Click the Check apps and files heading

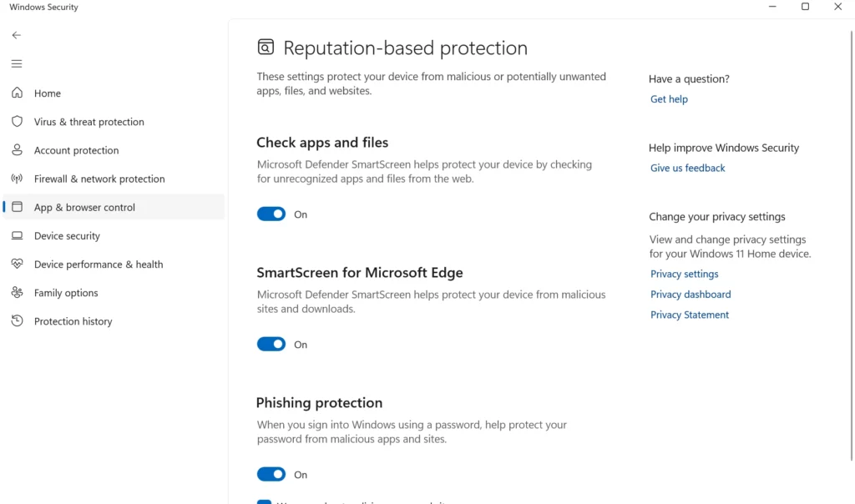[x=322, y=142]
